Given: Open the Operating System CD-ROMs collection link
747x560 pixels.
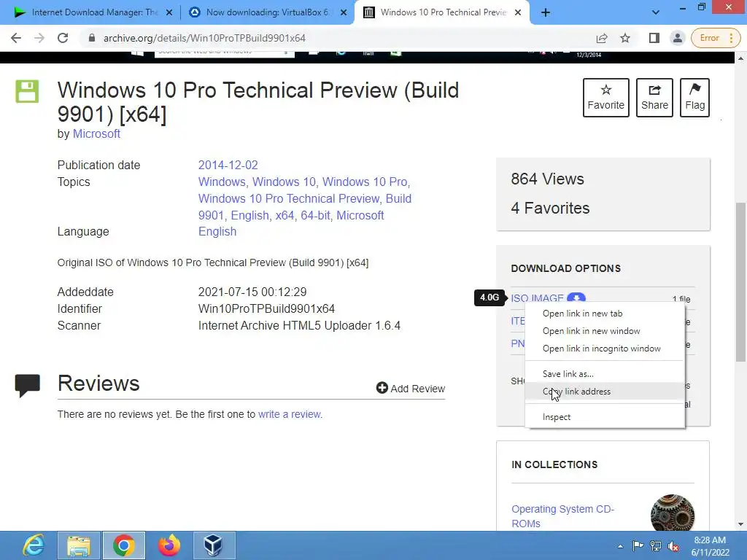Looking at the screenshot, I should tap(562, 516).
